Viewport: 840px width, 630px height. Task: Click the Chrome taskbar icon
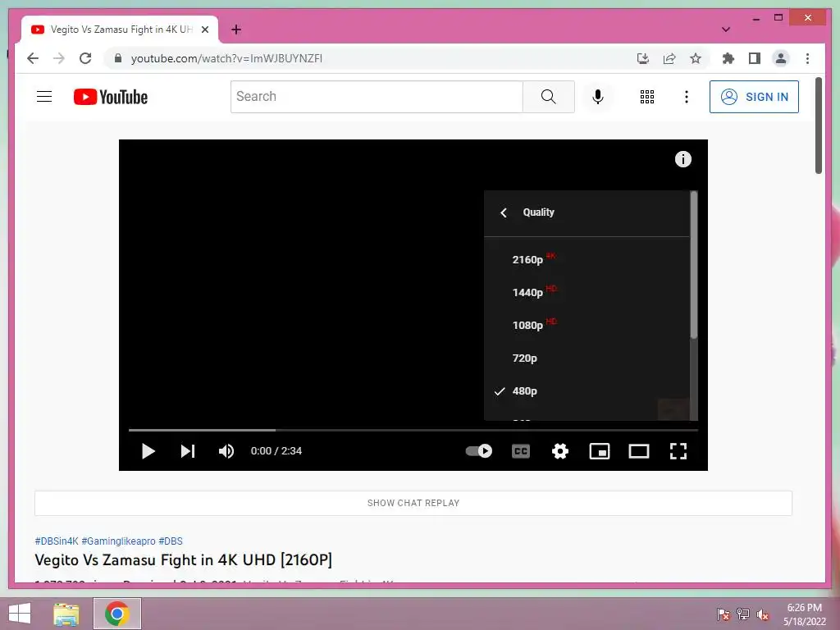point(116,614)
